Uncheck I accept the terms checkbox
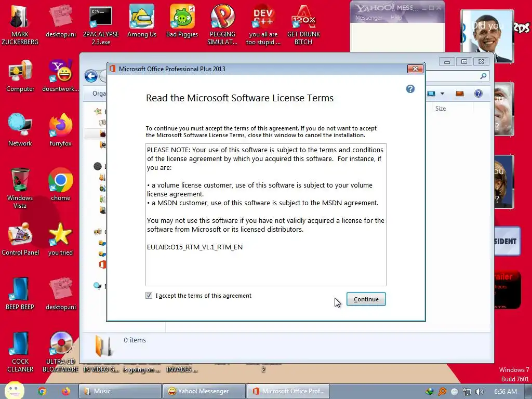This screenshot has width=532, height=399. click(x=149, y=296)
